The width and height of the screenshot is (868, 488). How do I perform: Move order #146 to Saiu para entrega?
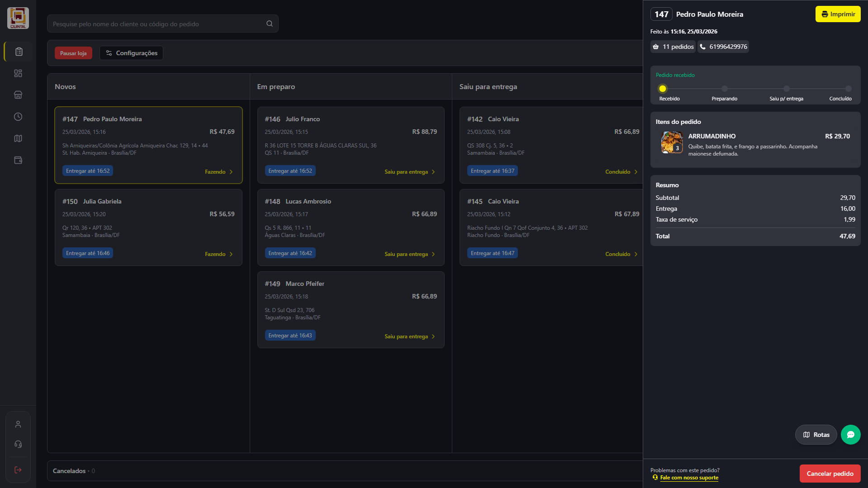tap(409, 172)
